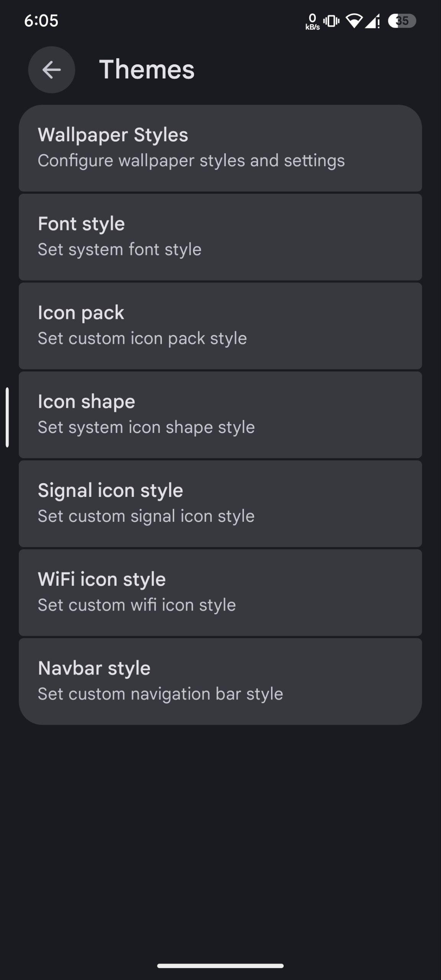Screen dimensions: 441x980
Task: Tap the network speed kB/s indicator
Action: [x=312, y=22]
